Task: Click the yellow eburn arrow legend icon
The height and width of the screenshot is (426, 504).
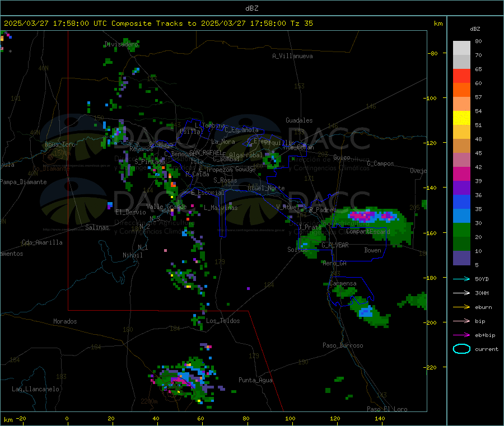Action: [461, 307]
